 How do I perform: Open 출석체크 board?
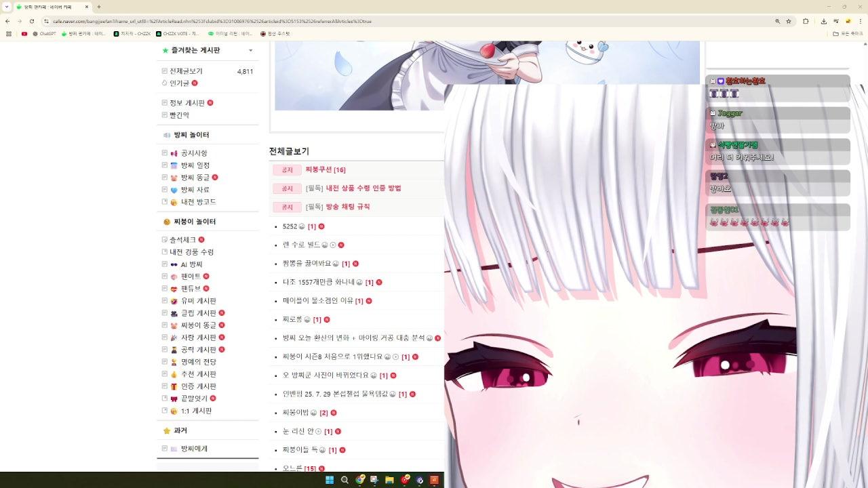coord(183,240)
